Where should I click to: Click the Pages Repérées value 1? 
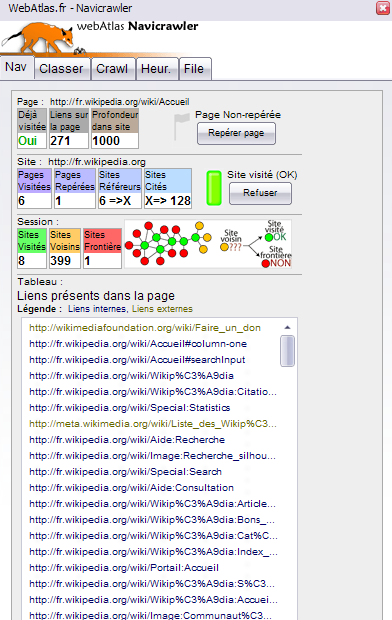[58, 201]
